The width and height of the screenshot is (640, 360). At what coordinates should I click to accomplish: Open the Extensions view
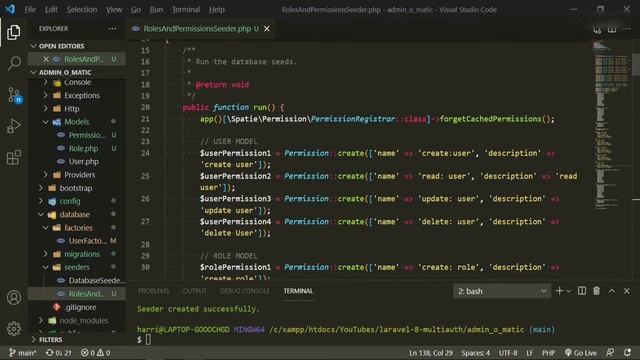[x=13, y=157]
